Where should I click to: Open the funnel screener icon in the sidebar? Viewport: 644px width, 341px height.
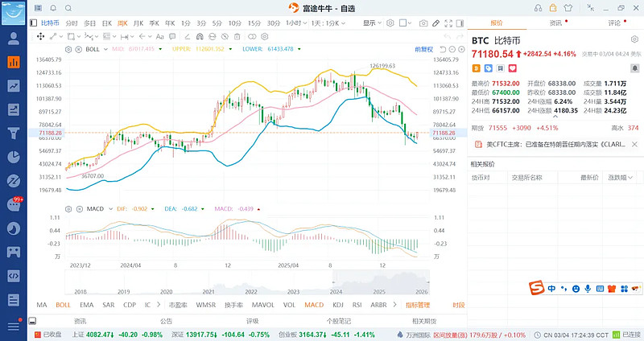point(14,134)
